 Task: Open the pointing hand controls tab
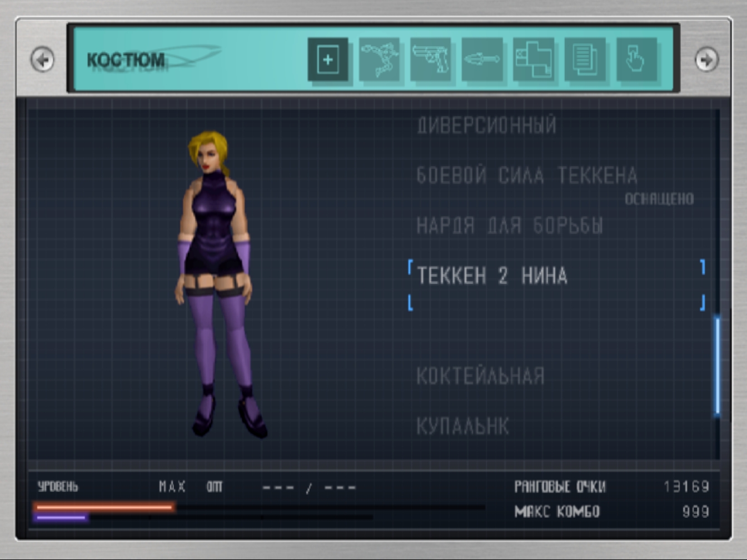point(636,59)
